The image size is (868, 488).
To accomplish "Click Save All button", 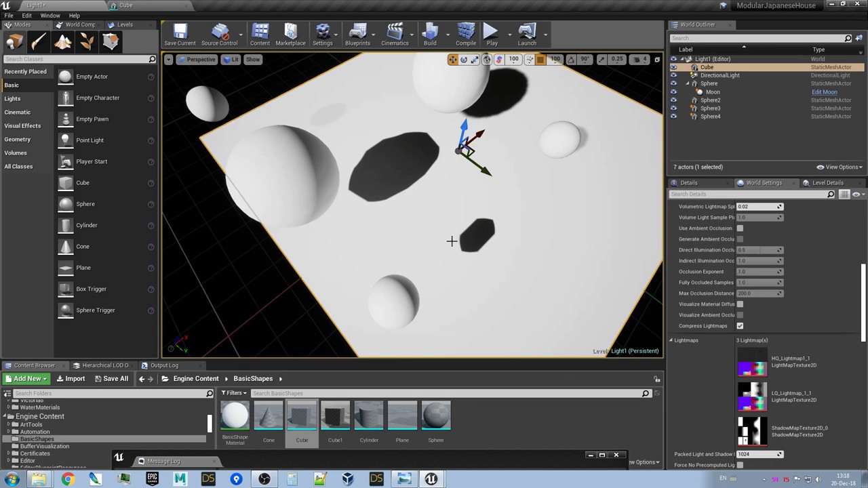I will pos(111,379).
